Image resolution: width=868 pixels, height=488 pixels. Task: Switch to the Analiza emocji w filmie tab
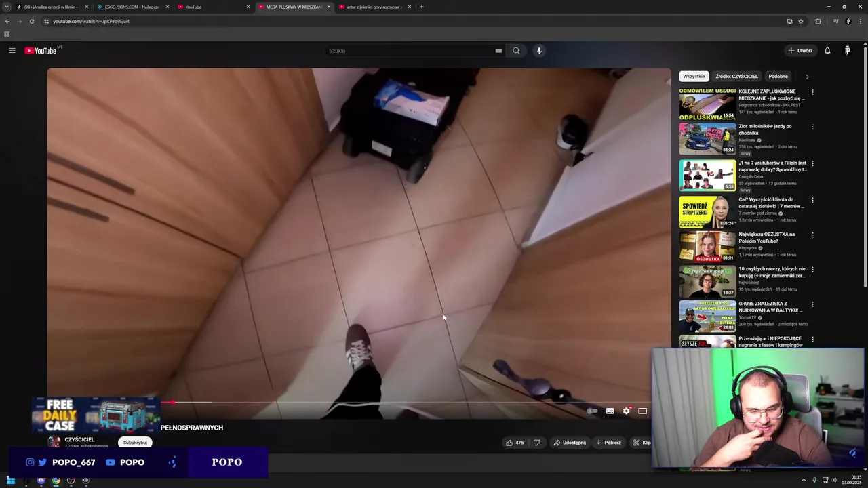(x=52, y=7)
